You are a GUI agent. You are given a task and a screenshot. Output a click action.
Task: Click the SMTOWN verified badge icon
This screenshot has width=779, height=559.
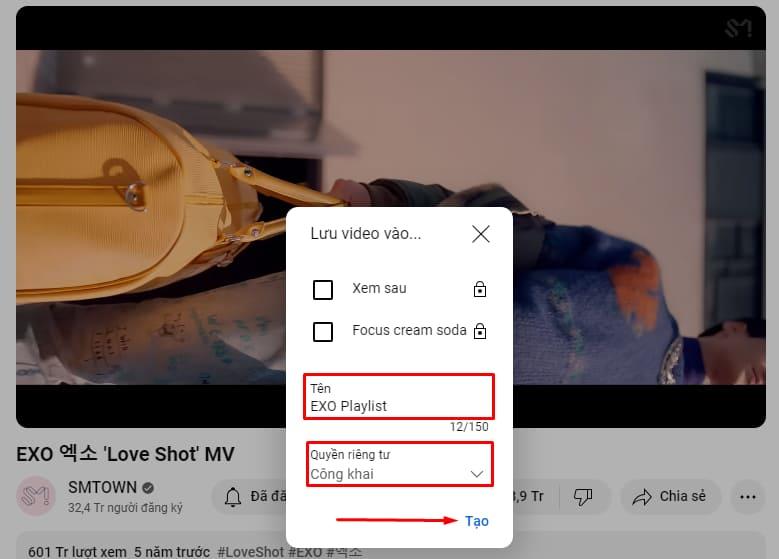point(148,488)
